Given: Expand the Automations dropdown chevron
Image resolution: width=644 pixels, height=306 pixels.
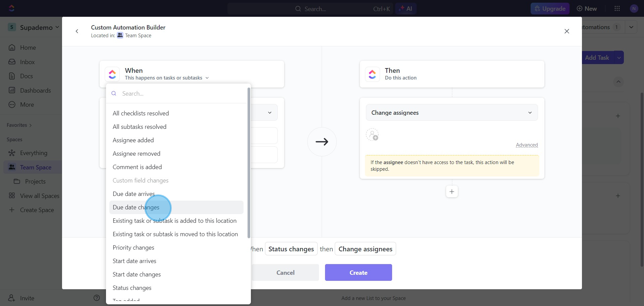Looking at the screenshot, I should coord(631,27).
